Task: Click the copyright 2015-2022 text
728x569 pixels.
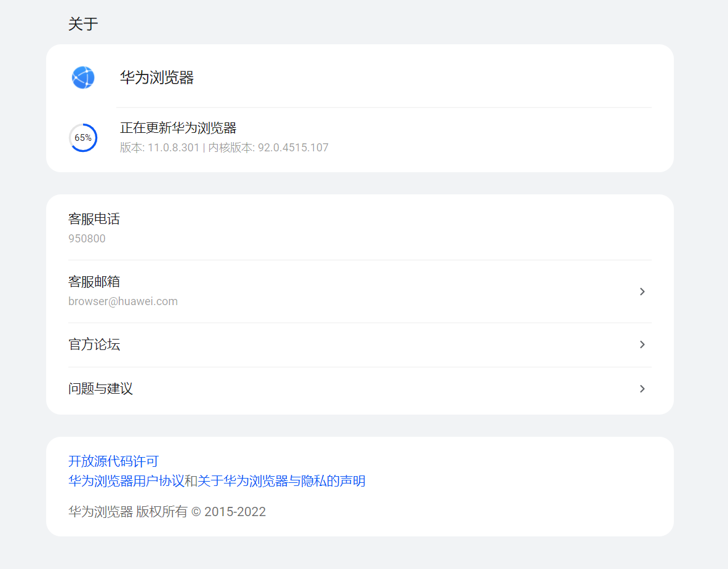Action: 166,511
